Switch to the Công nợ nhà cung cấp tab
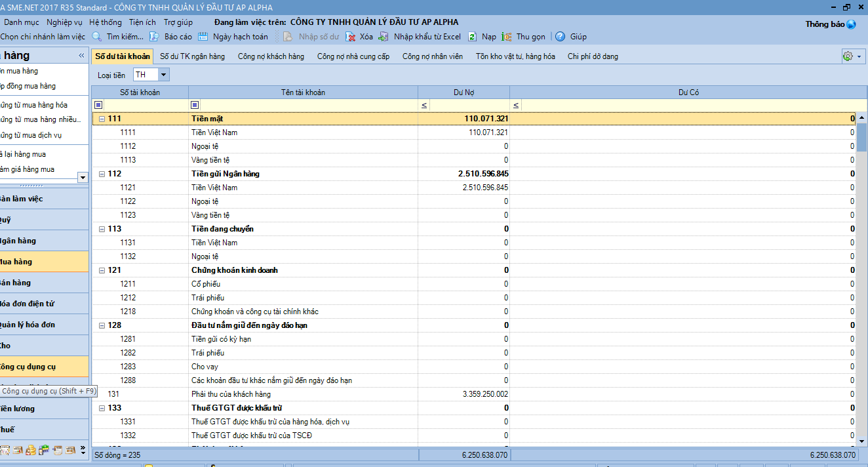 353,56
